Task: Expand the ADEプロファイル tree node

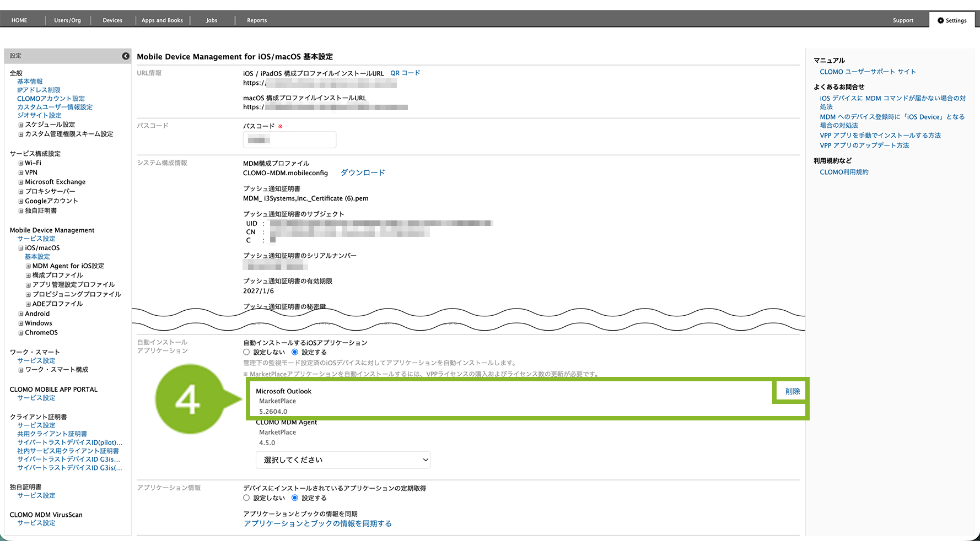Action: click(28, 304)
